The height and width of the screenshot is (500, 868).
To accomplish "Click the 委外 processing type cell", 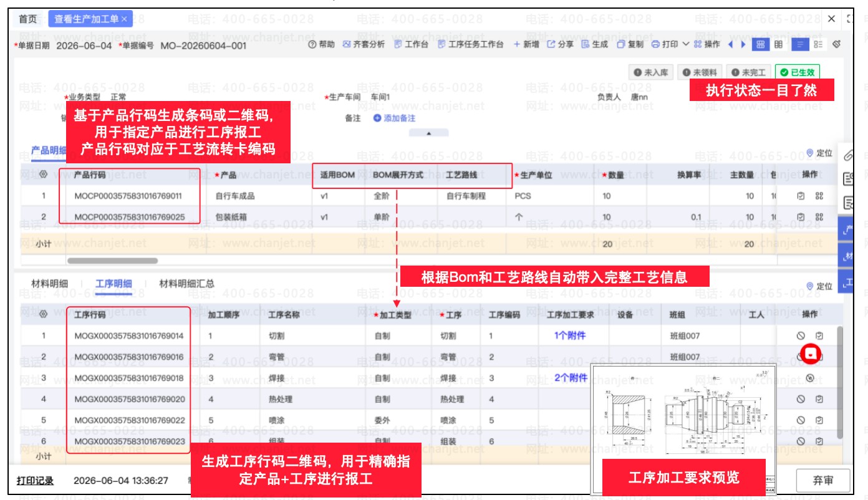I will point(382,420).
